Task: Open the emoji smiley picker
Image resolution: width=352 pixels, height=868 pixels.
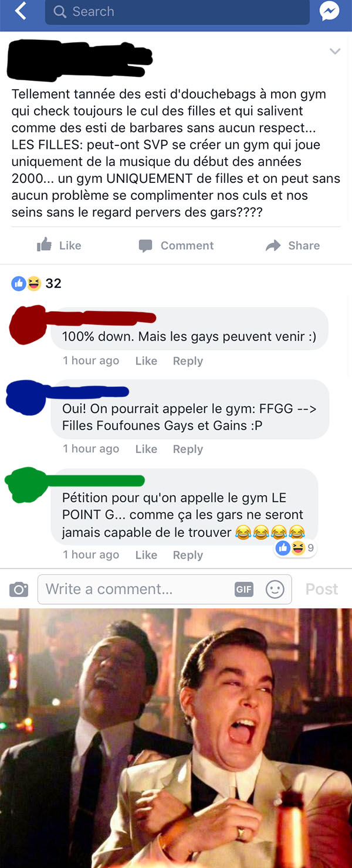Action: [275, 589]
